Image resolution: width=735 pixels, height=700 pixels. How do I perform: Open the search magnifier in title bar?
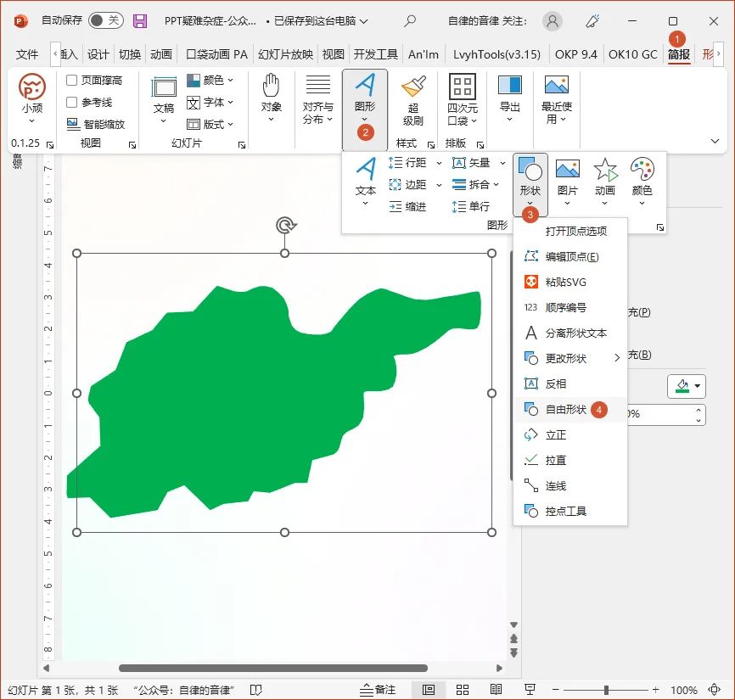pyautogui.click(x=410, y=20)
